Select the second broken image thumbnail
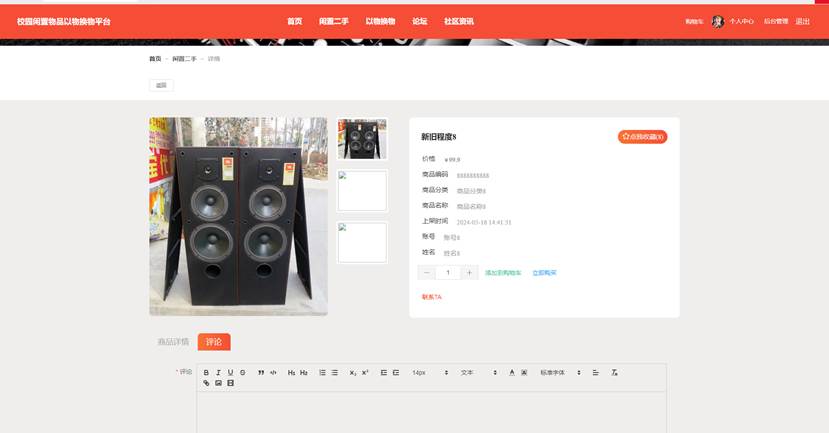 [362, 190]
